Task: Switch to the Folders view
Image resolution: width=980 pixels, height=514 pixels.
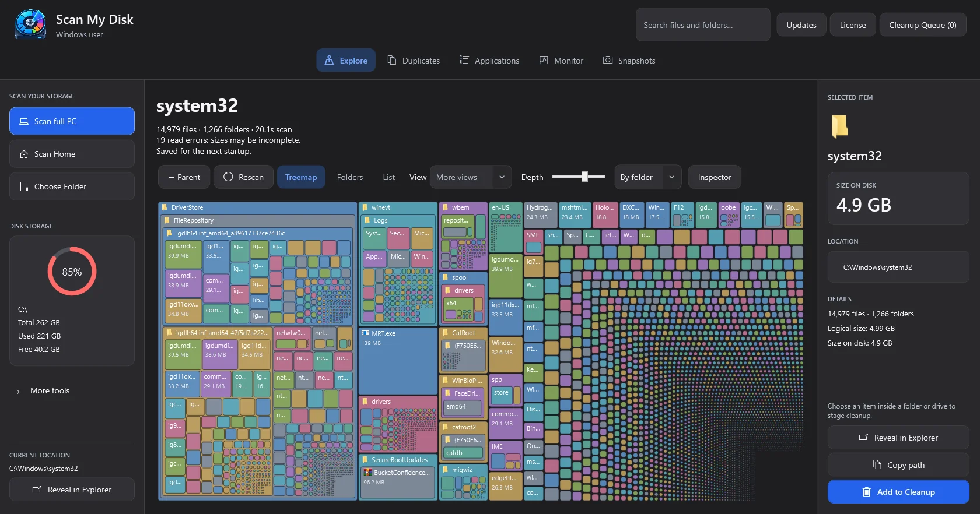Action: tap(350, 177)
